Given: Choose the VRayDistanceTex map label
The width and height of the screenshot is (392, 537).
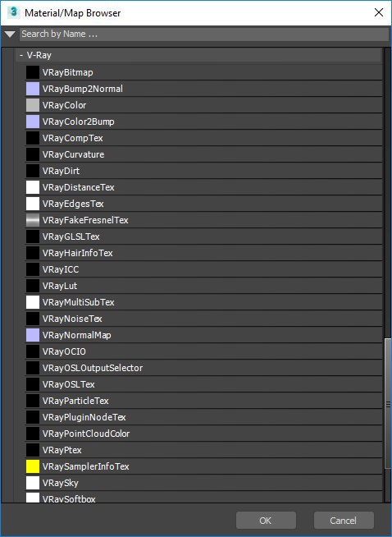Looking at the screenshot, I should coord(79,187).
